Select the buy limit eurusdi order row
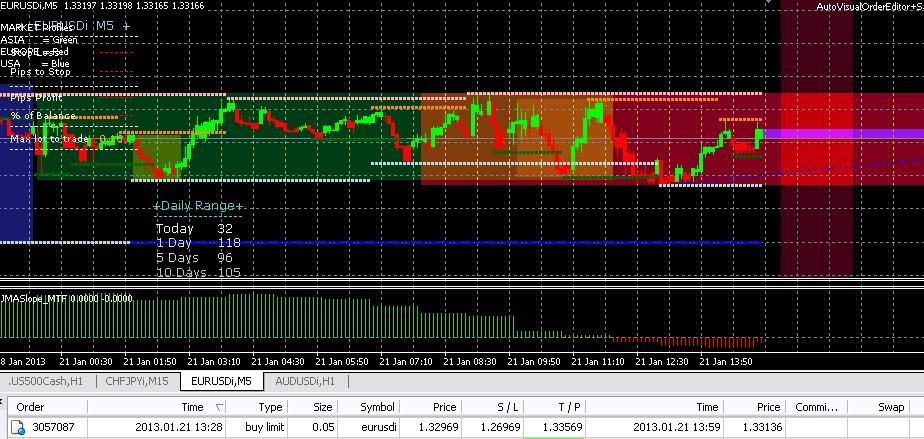This screenshot has width=924, height=439. coord(462,427)
